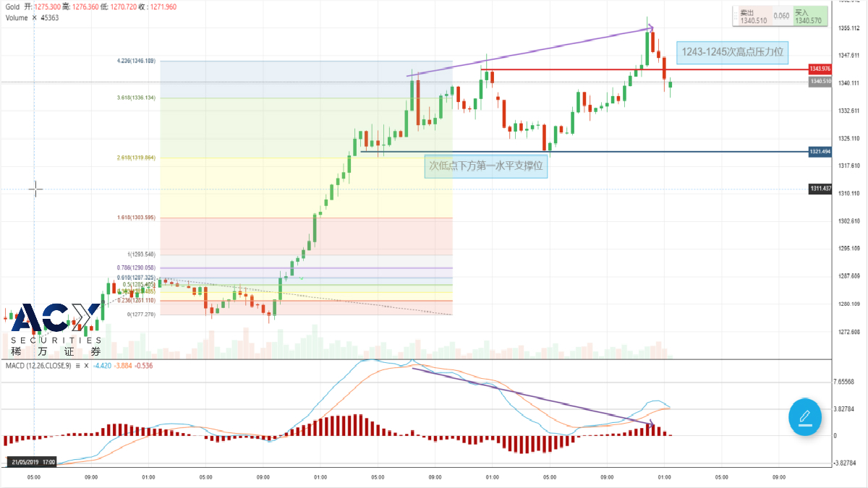868x488 pixels.
Task: Click the drag handle on trade panel
Action: (x=736, y=17)
